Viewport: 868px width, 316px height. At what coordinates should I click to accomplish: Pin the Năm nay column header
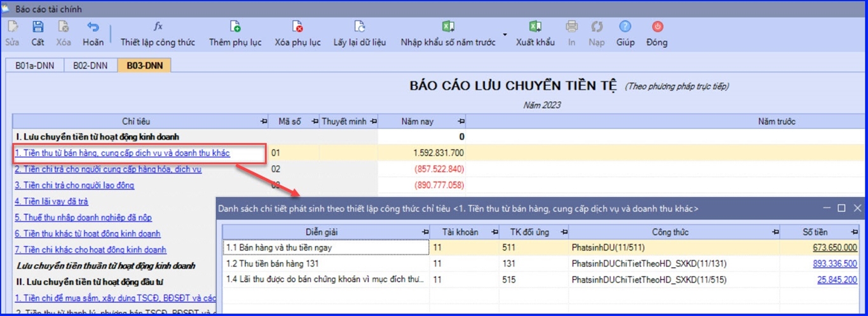(461, 121)
